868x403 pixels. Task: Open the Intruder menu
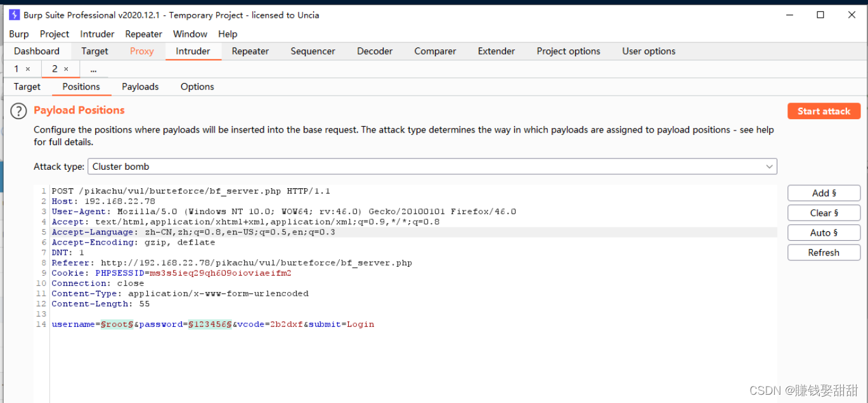pyautogui.click(x=97, y=34)
